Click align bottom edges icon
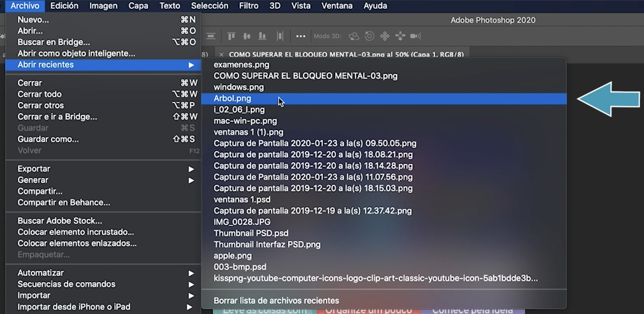This screenshot has height=314, width=644. [x=262, y=36]
